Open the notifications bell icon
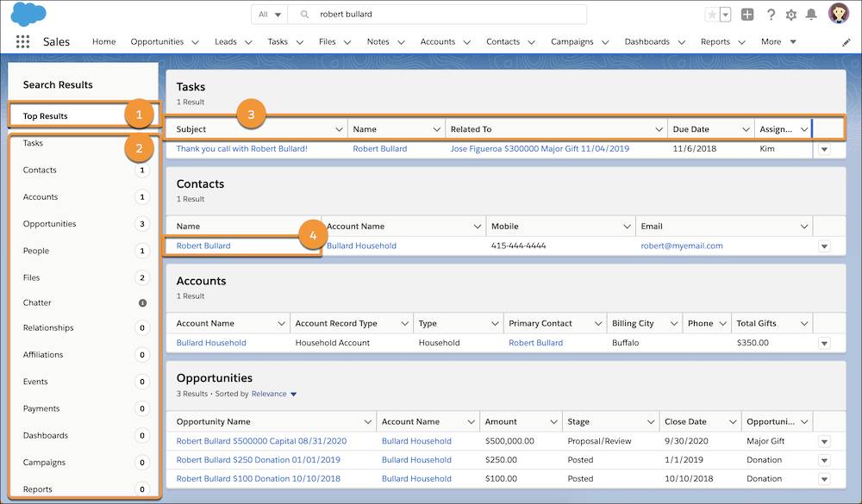 click(x=811, y=15)
